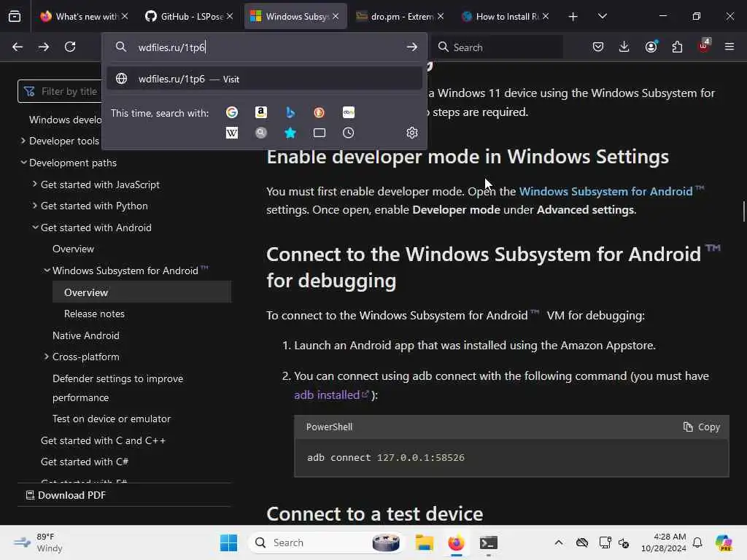Screen dimensions: 747x560
Task: Go forward to the next page
Action: [43, 47]
